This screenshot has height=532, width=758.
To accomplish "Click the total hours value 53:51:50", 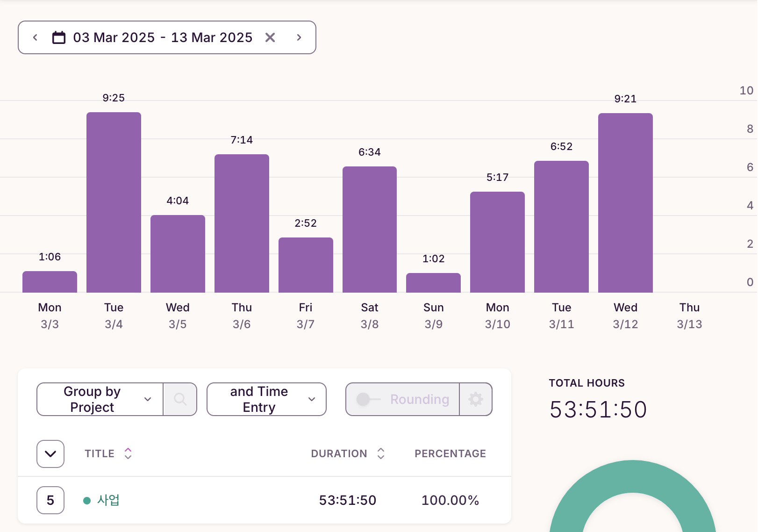I will (x=598, y=410).
